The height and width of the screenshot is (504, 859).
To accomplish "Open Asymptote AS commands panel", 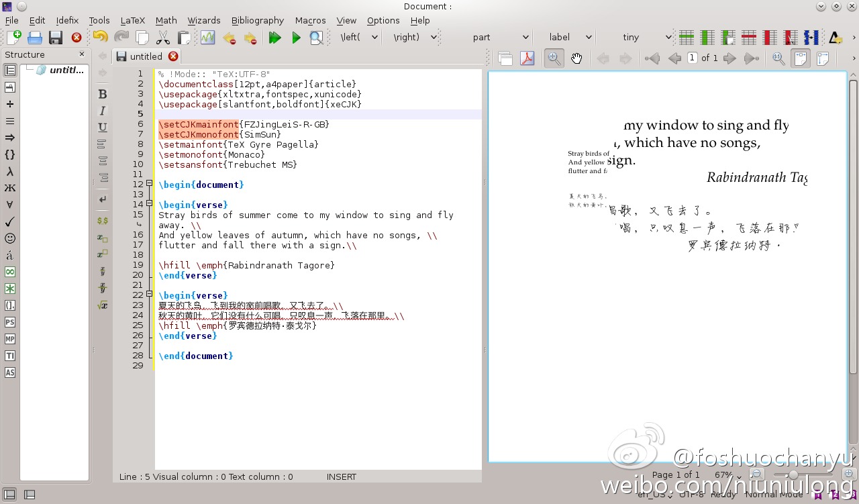I will [x=10, y=372].
